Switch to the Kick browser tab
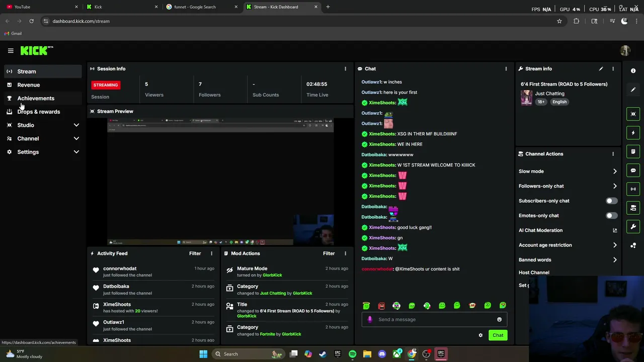The width and height of the screenshot is (644, 362). tap(122, 7)
